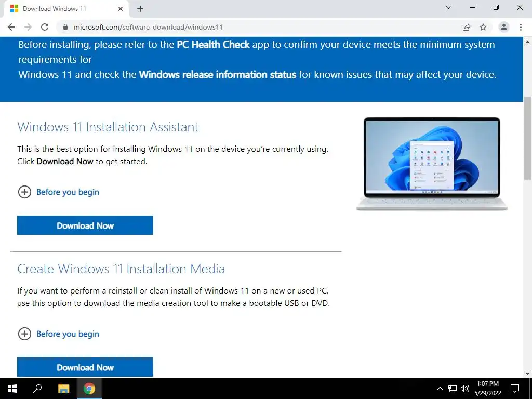The width and height of the screenshot is (532, 399).
Task: Open Windows release information status link
Action: coord(218,75)
